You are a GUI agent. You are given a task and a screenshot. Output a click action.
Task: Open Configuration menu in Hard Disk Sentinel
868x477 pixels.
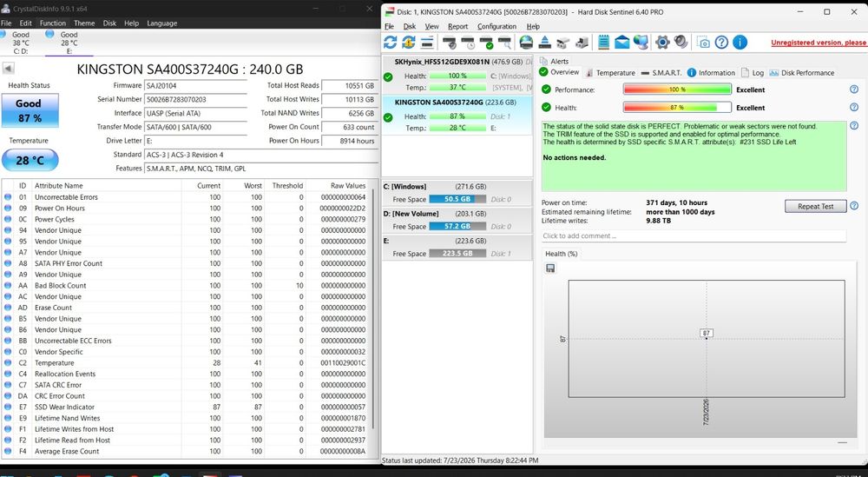tap(496, 26)
